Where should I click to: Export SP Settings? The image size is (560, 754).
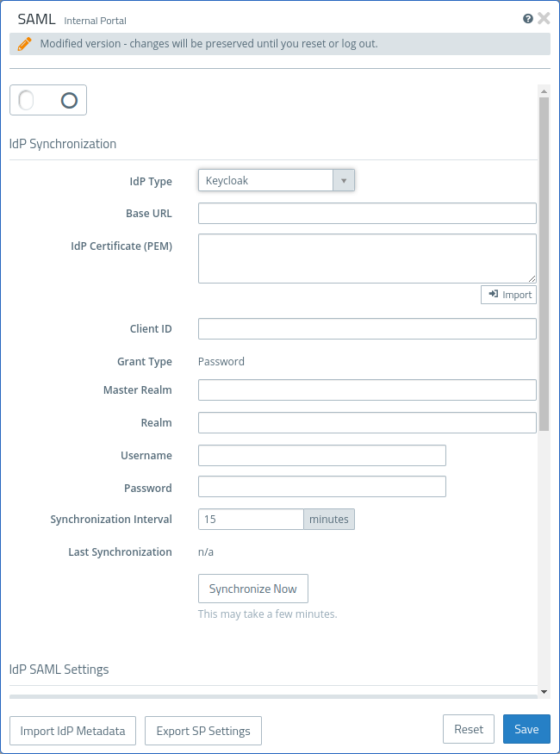(203, 731)
